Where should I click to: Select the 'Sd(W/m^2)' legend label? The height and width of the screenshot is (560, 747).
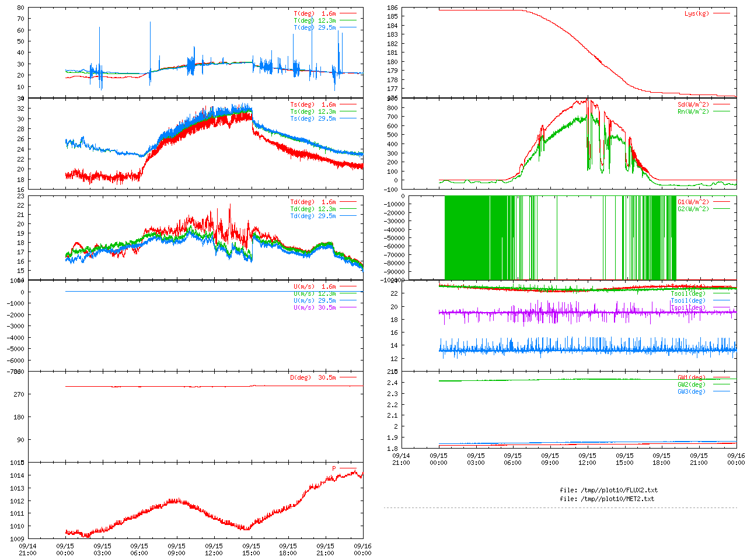(693, 104)
